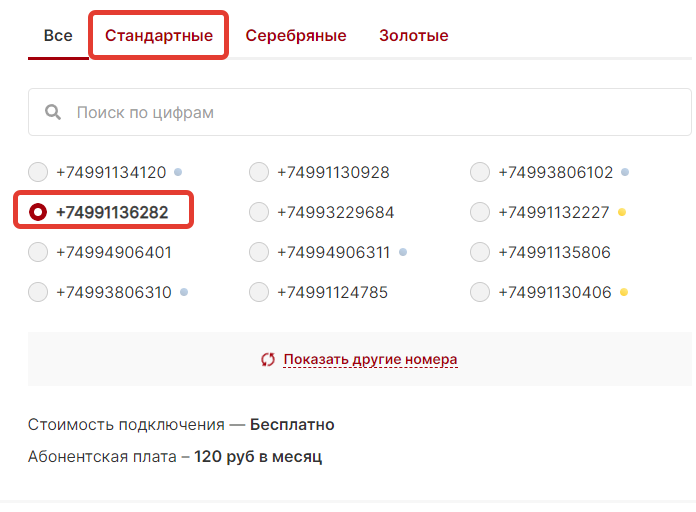
Task: Click the Показать другие номера link
Action: click(x=370, y=359)
